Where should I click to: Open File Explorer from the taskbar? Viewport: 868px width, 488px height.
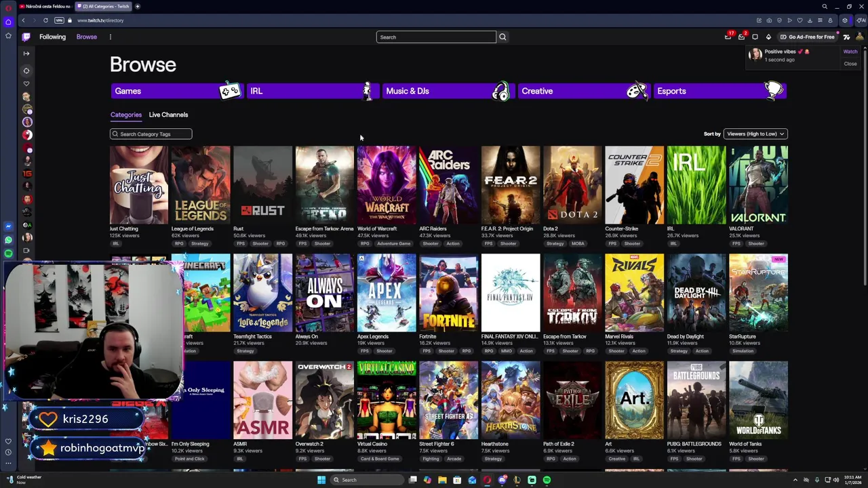[442, 480]
